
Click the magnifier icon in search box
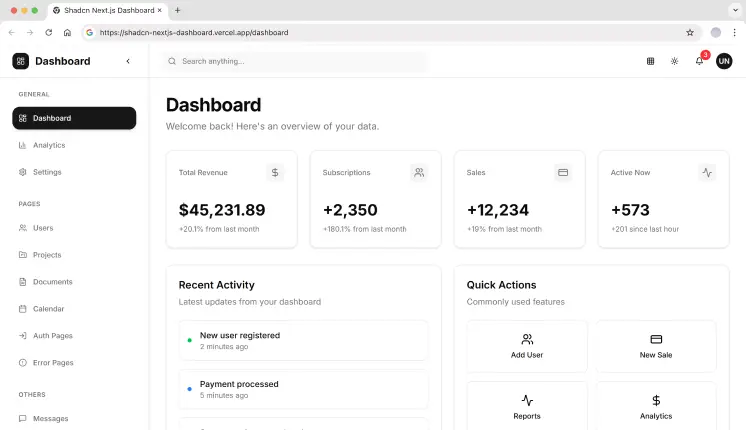[x=172, y=61]
